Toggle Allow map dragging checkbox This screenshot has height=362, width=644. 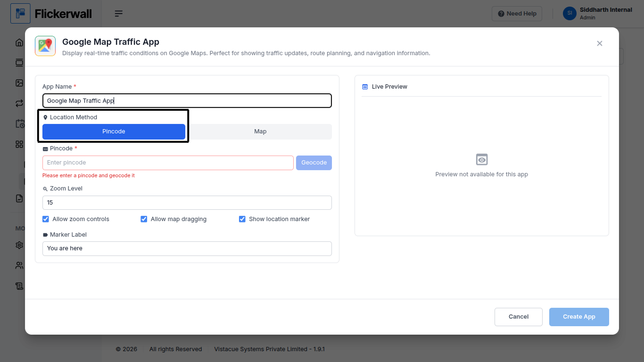[144, 219]
